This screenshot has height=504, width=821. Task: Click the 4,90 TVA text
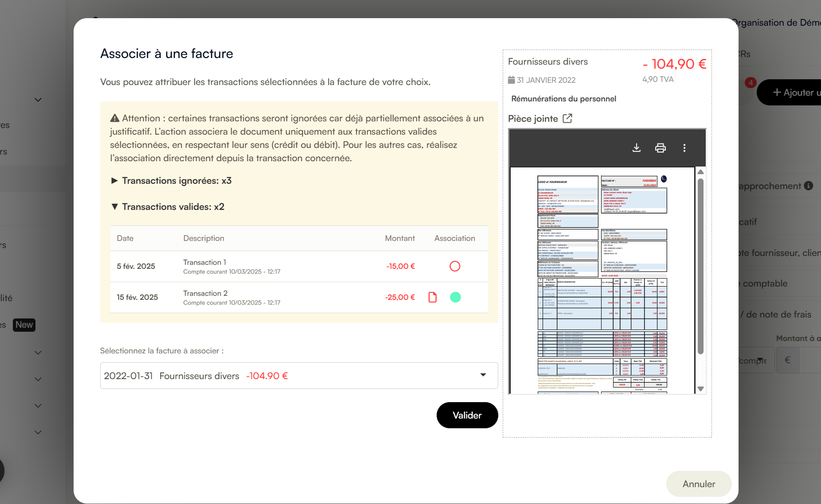coord(658,79)
